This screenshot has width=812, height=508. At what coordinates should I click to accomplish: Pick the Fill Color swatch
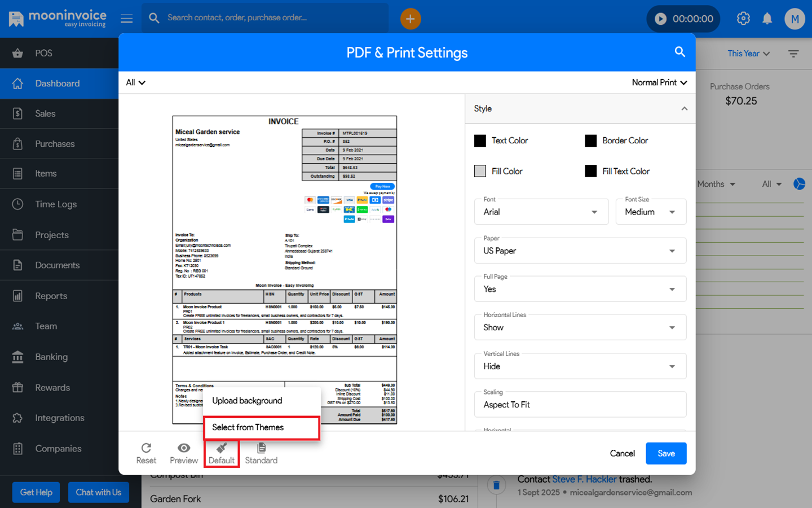click(x=480, y=171)
